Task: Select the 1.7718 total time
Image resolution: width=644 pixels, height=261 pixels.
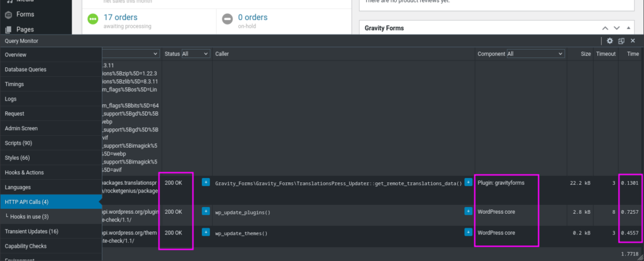Action: pos(630,254)
